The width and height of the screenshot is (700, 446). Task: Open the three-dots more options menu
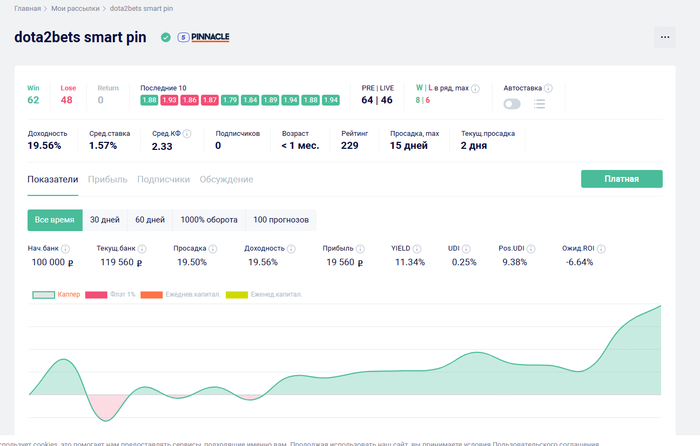[665, 38]
